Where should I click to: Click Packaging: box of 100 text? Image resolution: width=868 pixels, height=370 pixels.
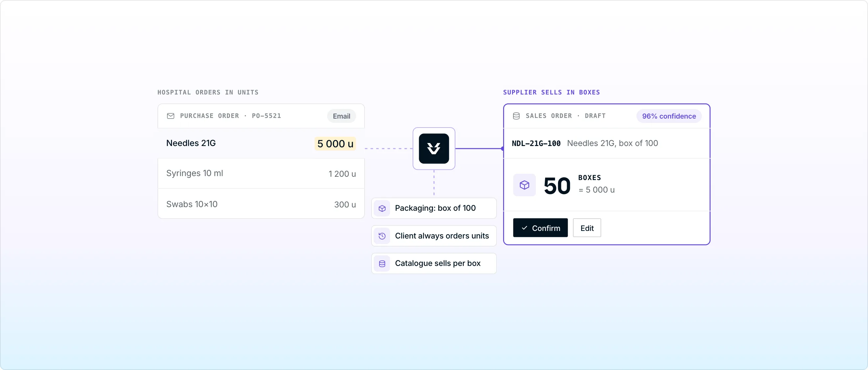435,208
